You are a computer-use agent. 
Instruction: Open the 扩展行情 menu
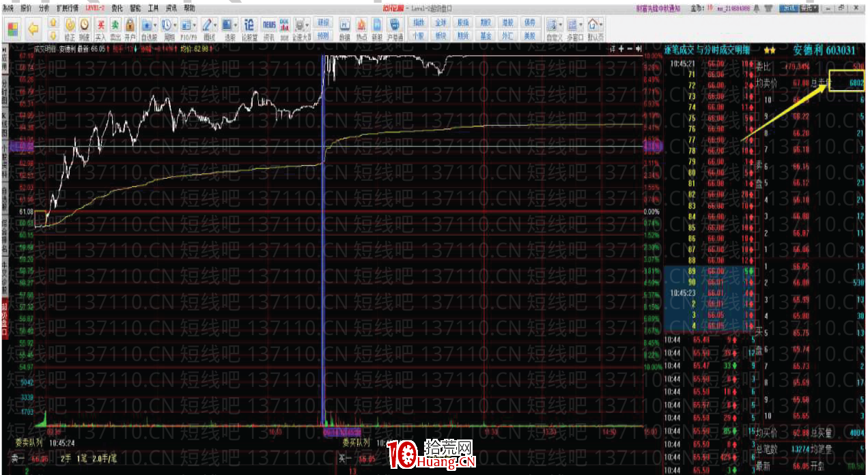tap(68, 7)
